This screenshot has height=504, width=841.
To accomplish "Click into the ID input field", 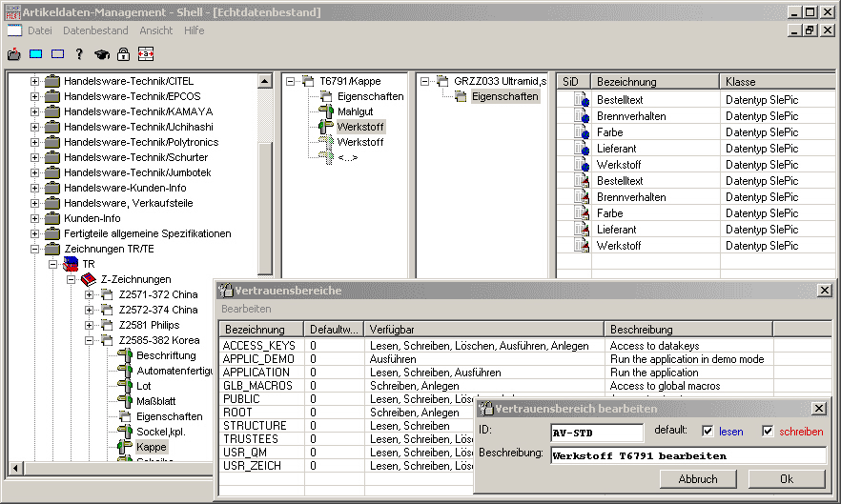I will (x=597, y=433).
